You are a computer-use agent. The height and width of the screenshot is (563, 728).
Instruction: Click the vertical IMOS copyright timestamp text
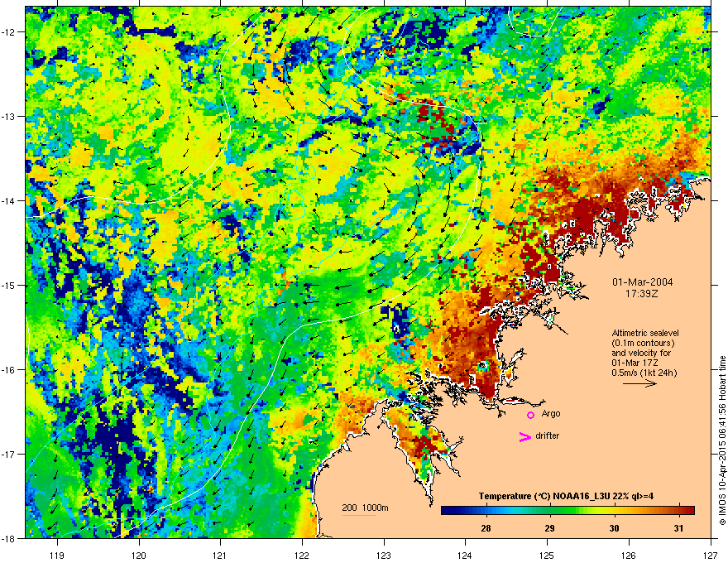point(722,440)
